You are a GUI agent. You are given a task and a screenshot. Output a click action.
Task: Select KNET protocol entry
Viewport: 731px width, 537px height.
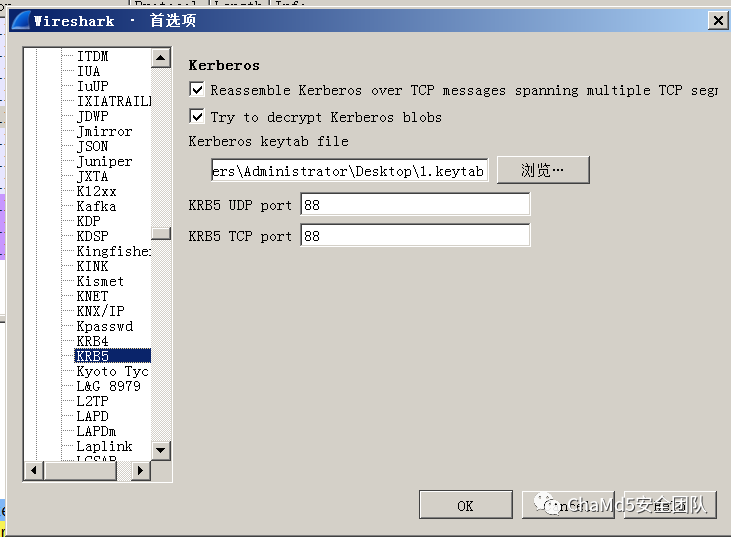(92, 296)
